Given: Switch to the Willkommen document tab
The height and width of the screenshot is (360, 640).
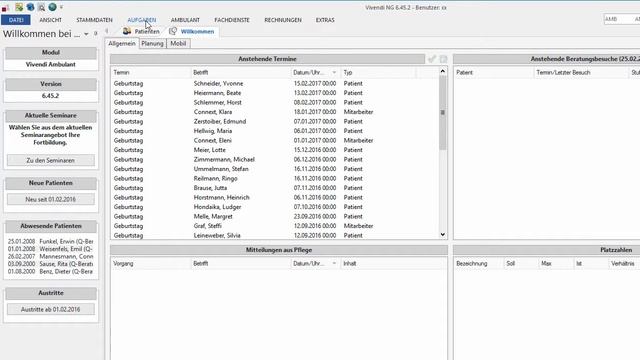Looking at the screenshot, I should point(192,31).
